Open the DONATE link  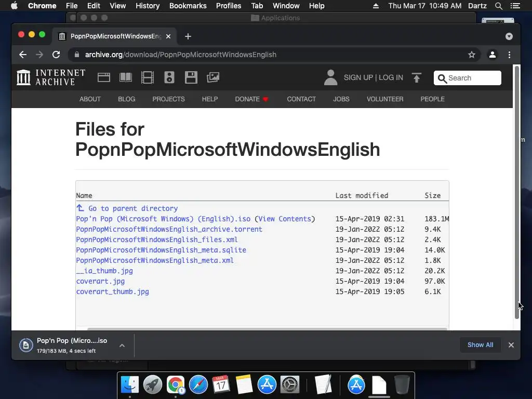coord(251,99)
